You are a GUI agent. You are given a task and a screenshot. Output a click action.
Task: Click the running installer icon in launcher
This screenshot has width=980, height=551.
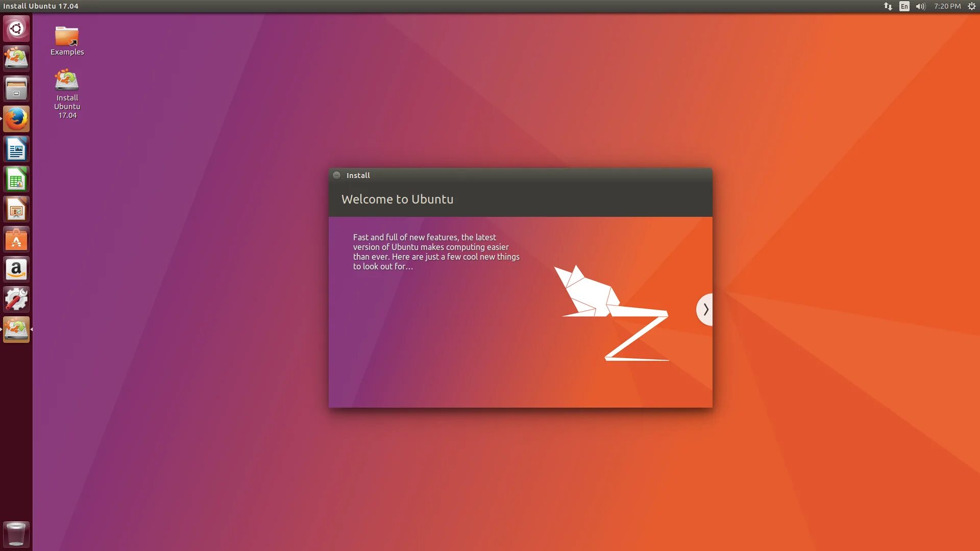[16, 330]
